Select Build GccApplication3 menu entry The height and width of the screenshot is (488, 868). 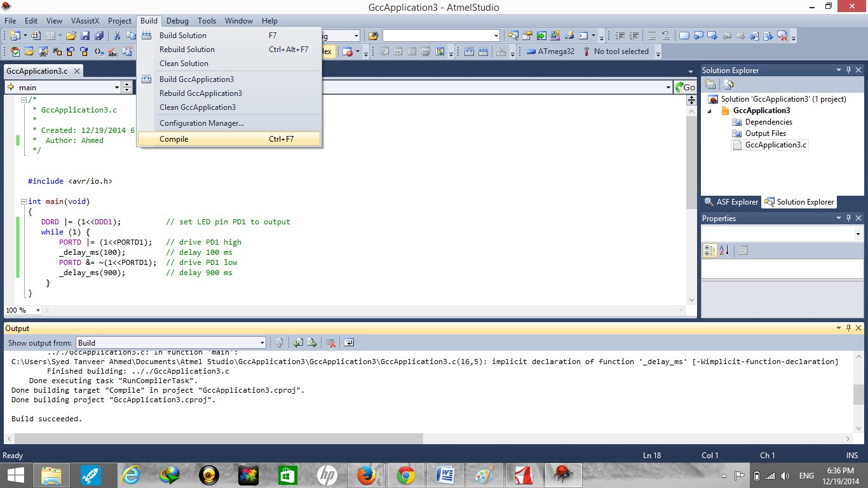click(229, 79)
